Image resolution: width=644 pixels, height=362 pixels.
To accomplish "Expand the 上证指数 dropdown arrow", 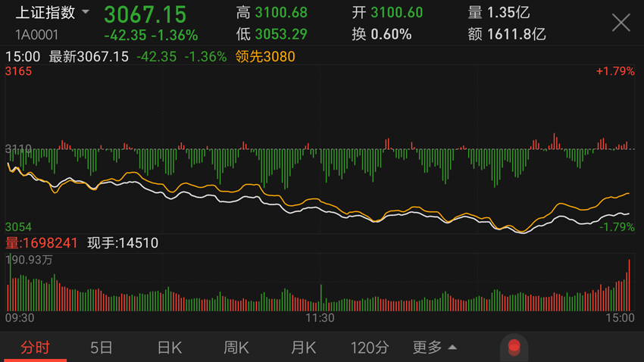I will coord(86,12).
